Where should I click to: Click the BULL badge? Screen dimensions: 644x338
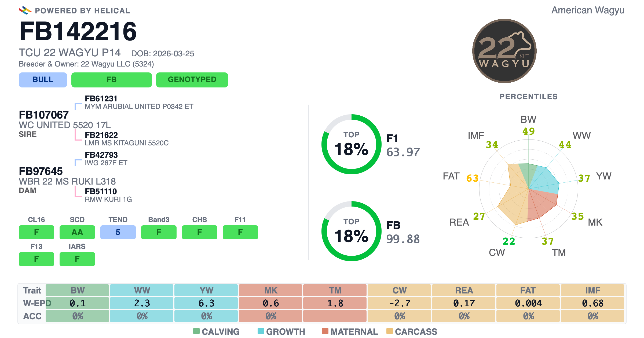click(43, 80)
